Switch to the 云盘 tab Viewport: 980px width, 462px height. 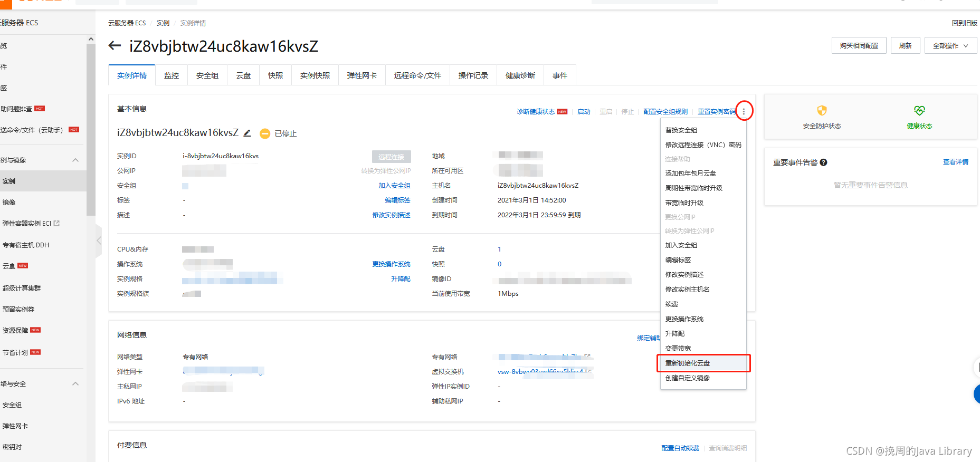pos(243,75)
